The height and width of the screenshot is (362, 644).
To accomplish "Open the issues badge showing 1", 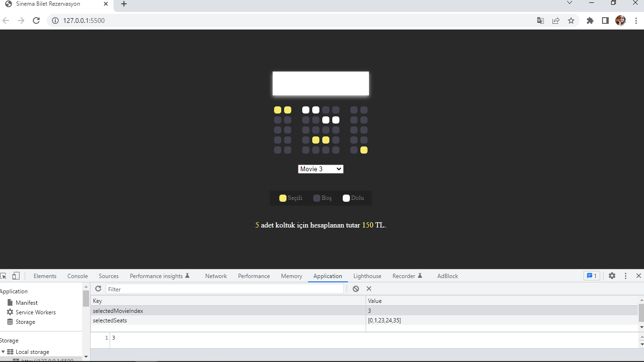I will coord(592,276).
